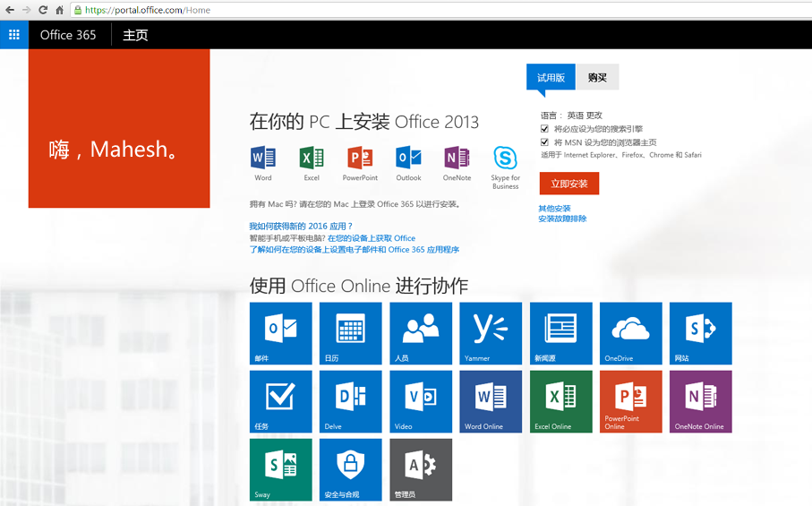The width and height of the screenshot is (812, 506).
Task: Click the 嗨，Mahesh greeting tile
Action: [x=119, y=128]
